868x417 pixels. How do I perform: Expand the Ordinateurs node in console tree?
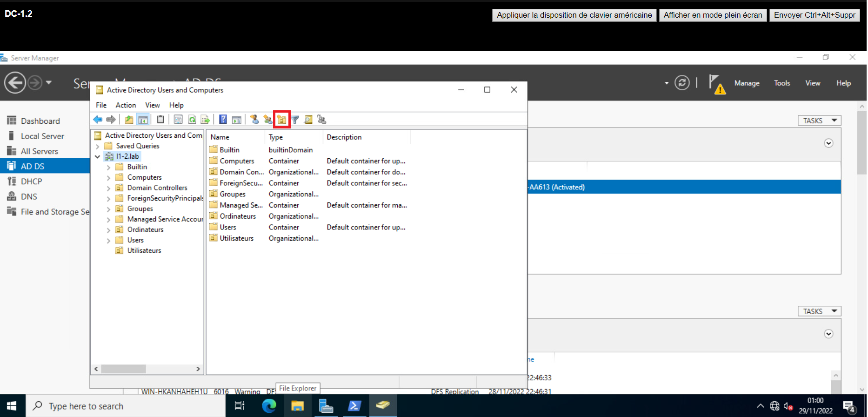[108, 230]
